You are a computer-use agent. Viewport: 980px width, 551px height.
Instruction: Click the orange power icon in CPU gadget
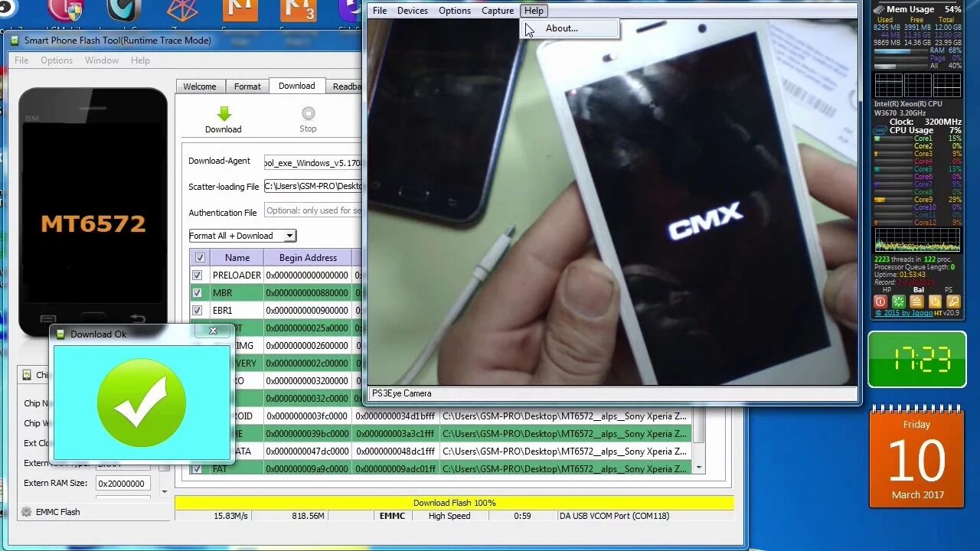coord(935,302)
